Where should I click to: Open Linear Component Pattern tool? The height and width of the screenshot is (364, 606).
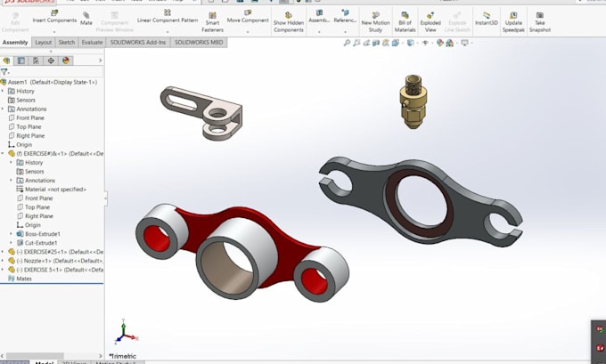pos(168,17)
